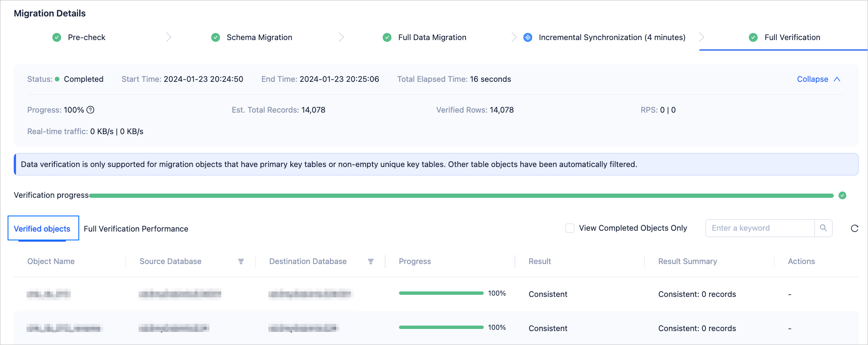Click the Verified Rows 14,078 value
868x345 pixels.
click(502, 110)
